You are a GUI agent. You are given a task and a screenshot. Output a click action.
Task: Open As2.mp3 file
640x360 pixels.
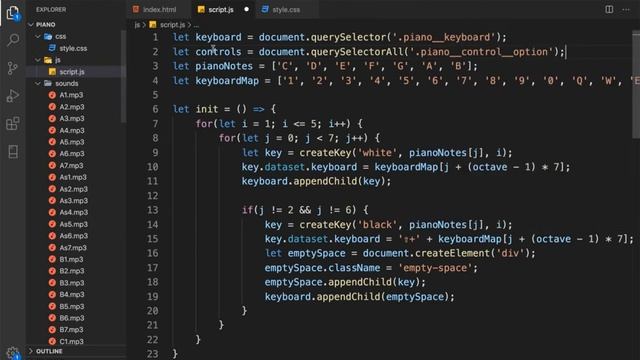73,189
